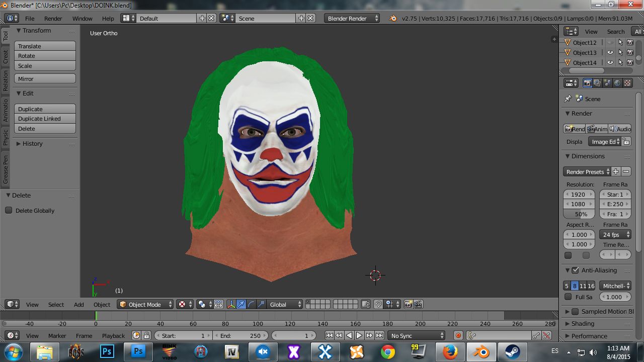
Task: Open Firefox from the taskbar
Action: (x=450, y=352)
